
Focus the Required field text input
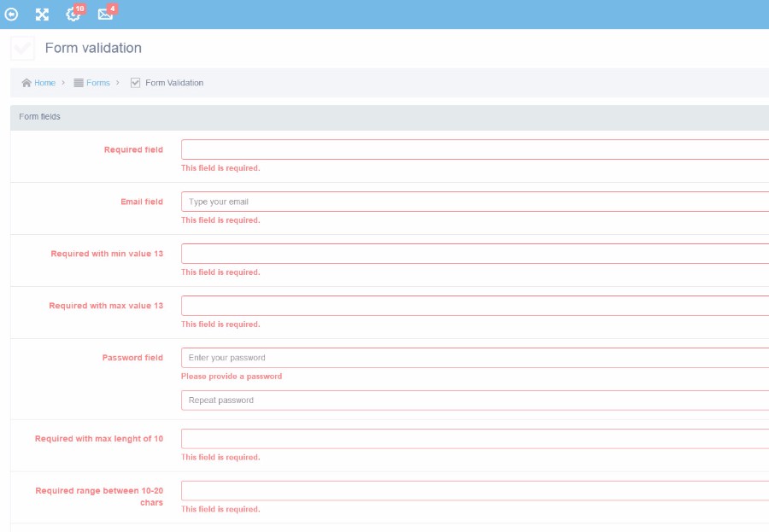click(x=474, y=149)
